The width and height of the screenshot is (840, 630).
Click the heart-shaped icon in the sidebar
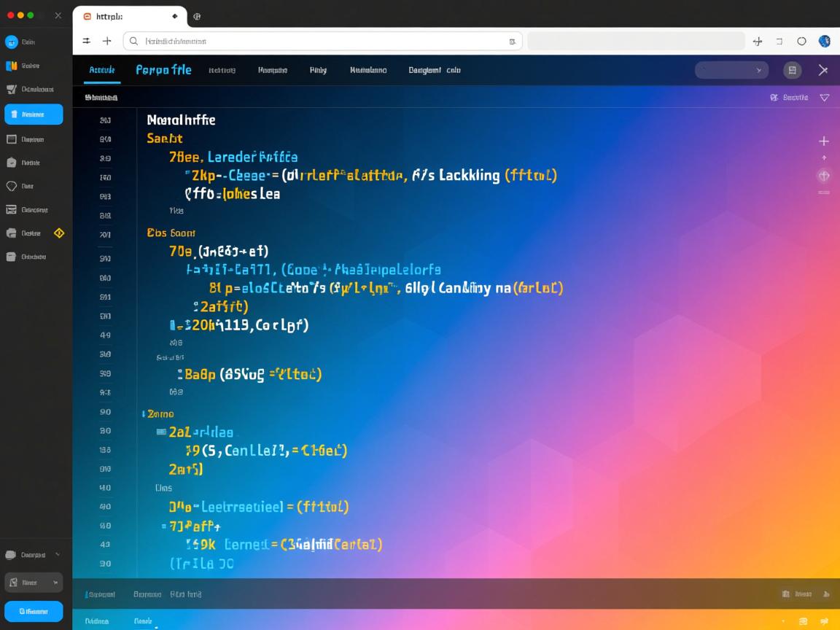(x=12, y=186)
